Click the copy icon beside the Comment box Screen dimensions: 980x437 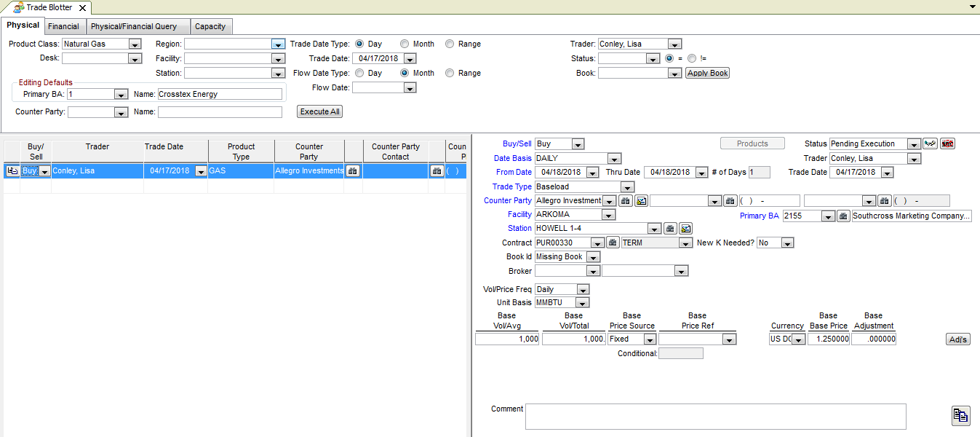point(960,415)
